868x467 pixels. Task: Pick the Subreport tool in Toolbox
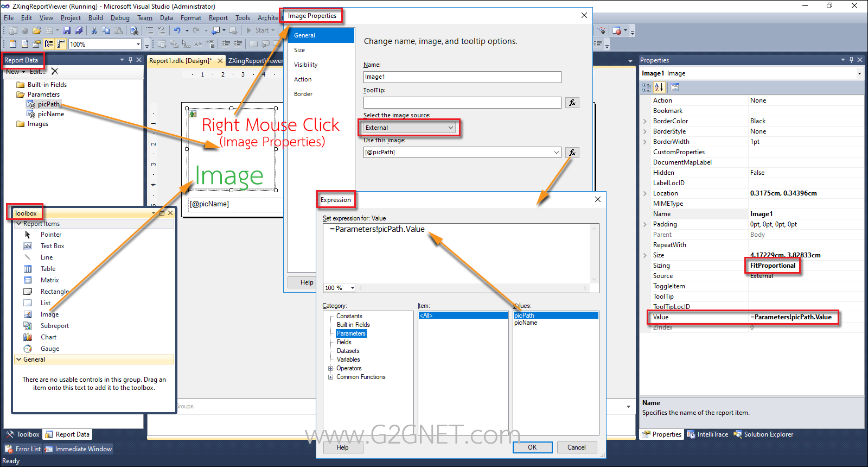(x=54, y=326)
